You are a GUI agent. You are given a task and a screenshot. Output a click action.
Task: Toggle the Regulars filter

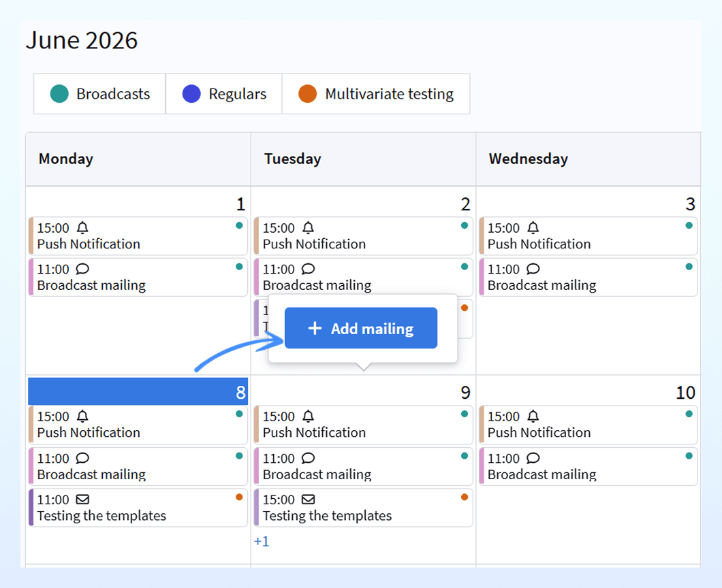(x=224, y=94)
